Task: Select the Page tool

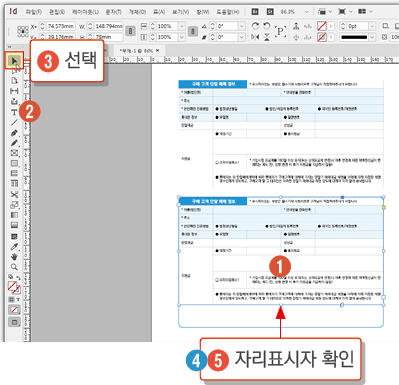Action: coord(14,81)
